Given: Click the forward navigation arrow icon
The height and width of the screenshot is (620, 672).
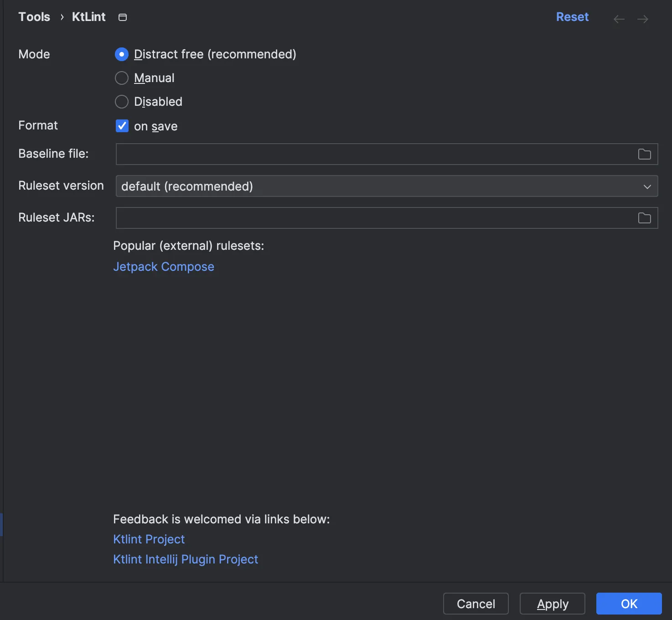Looking at the screenshot, I should point(643,19).
